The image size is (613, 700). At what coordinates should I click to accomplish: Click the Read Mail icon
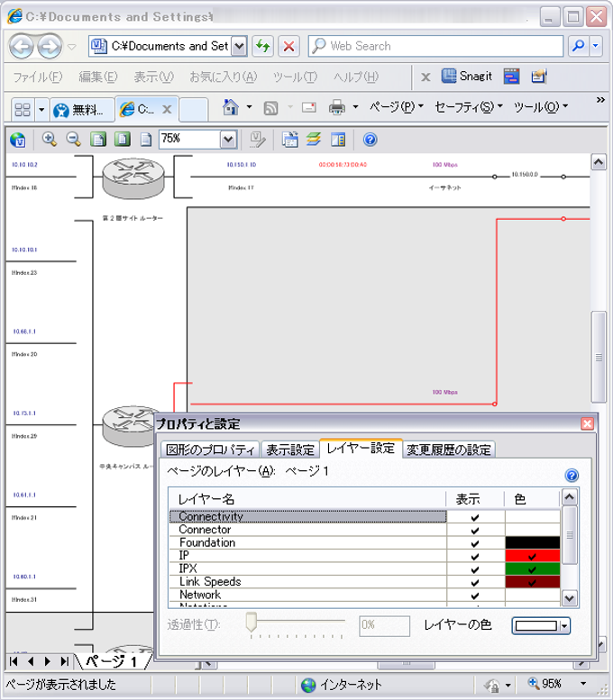[308, 107]
